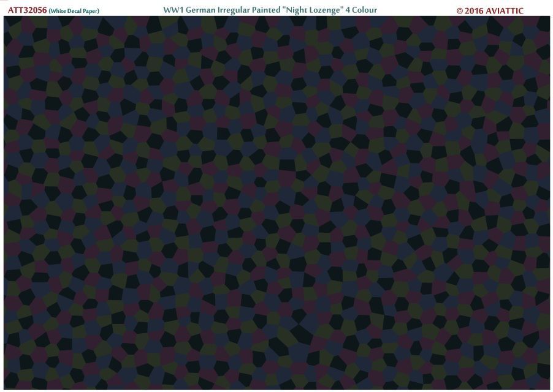
Task: Click the word "White" in the header
Action: pyautogui.click(x=59, y=11)
